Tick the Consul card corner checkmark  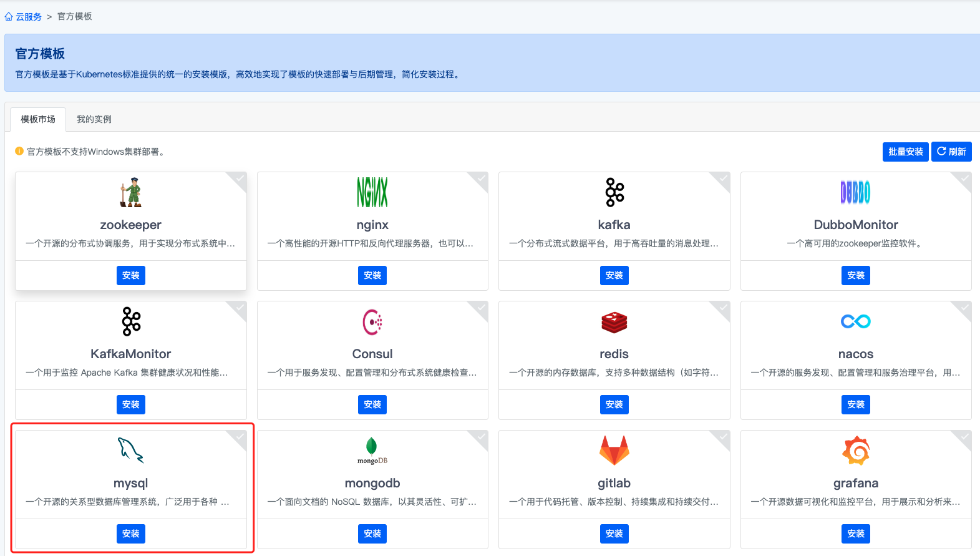[482, 308]
